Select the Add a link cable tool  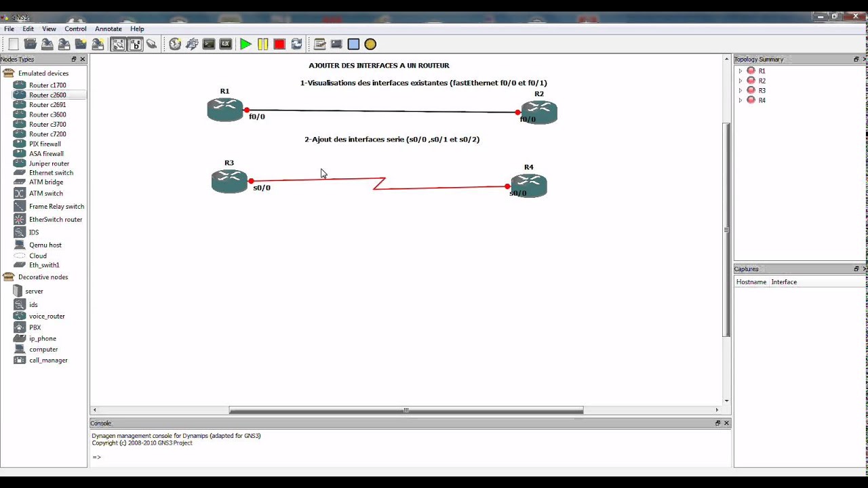tap(152, 44)
